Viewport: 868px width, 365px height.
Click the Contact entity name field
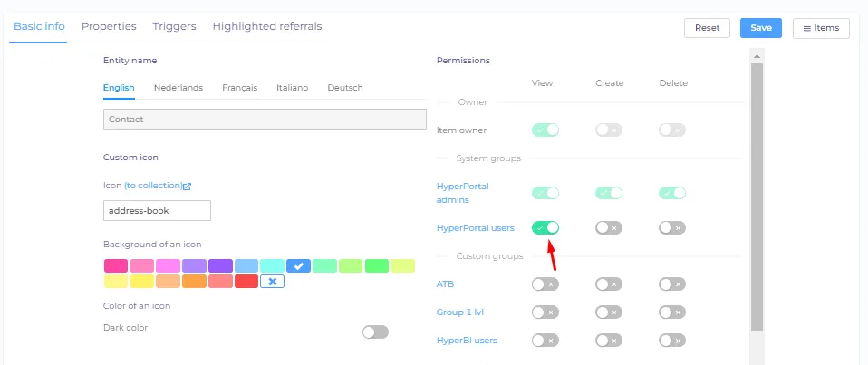pos(265,119)
